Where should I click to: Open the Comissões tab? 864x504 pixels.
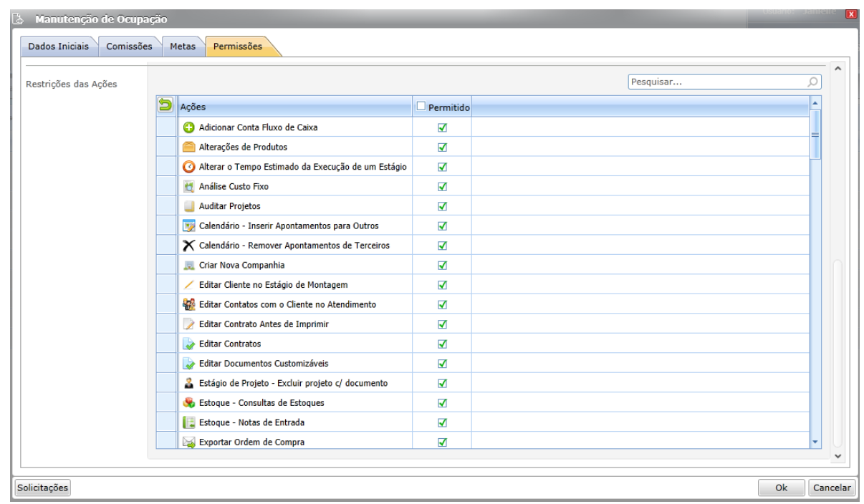(130, 47)
